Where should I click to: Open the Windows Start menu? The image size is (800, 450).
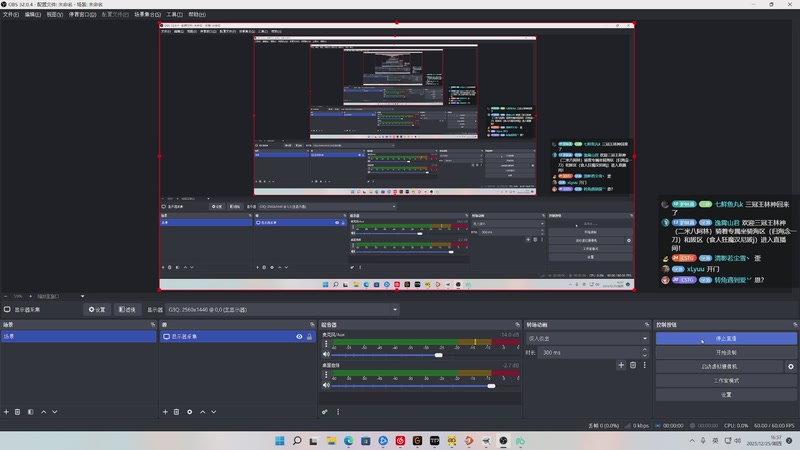[280, 441]
